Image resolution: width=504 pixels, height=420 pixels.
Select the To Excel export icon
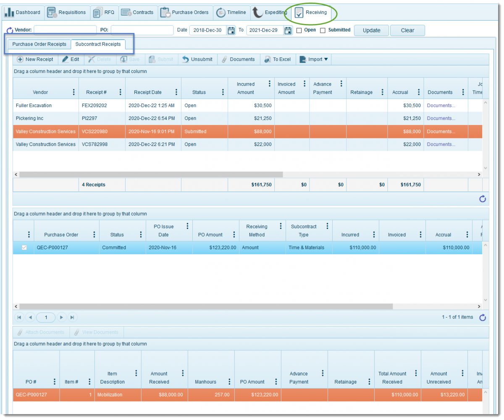click(x=268, y=59)
